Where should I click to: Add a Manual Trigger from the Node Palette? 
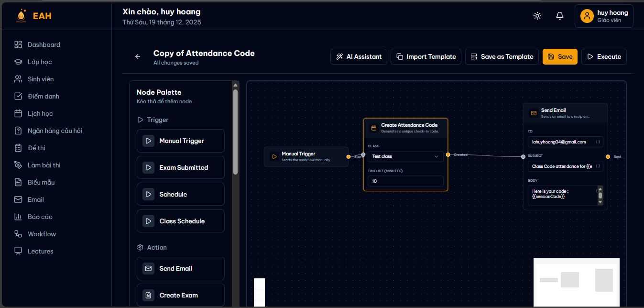click(x=180, y=141)
